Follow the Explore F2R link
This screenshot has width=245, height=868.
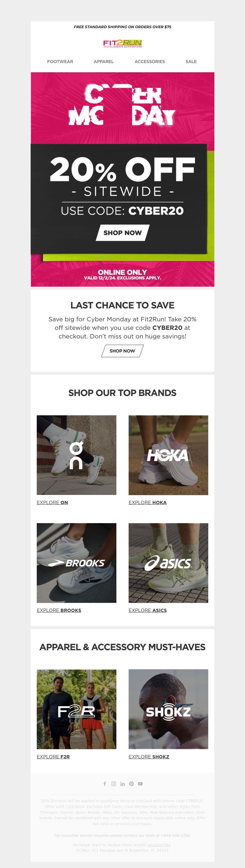53,756
